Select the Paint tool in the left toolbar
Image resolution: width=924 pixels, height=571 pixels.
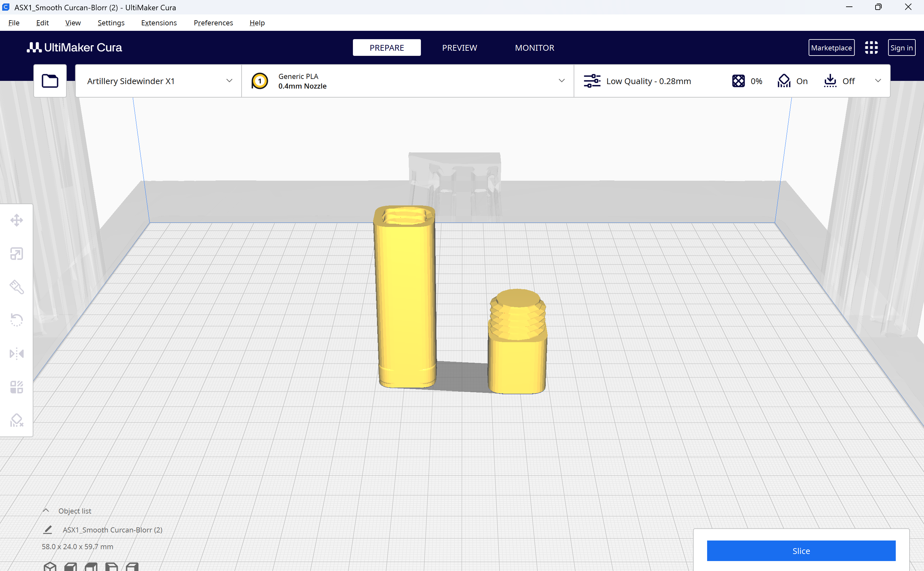pos(17,287)
